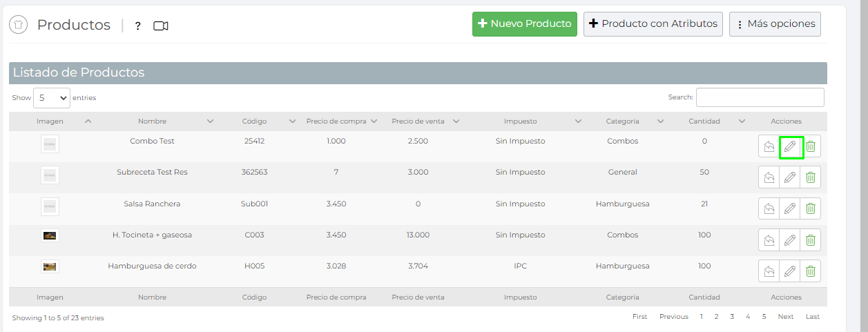This screenshot has width=868, height=332.
Task: Open the Show entries dropdown
Action: tap(52, 98)
